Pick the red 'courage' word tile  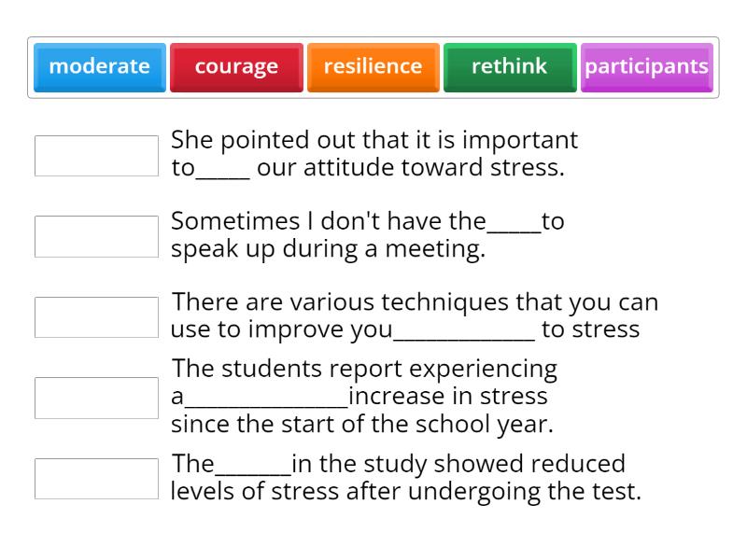coord(236,67)
